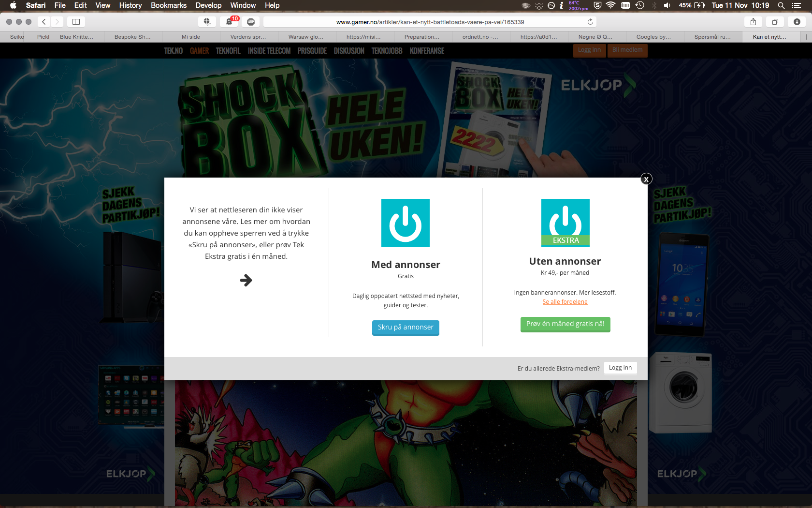Click the 'Bli medlem' header button
The height and width of the screenshot is (508, 812).
[627, 50]
